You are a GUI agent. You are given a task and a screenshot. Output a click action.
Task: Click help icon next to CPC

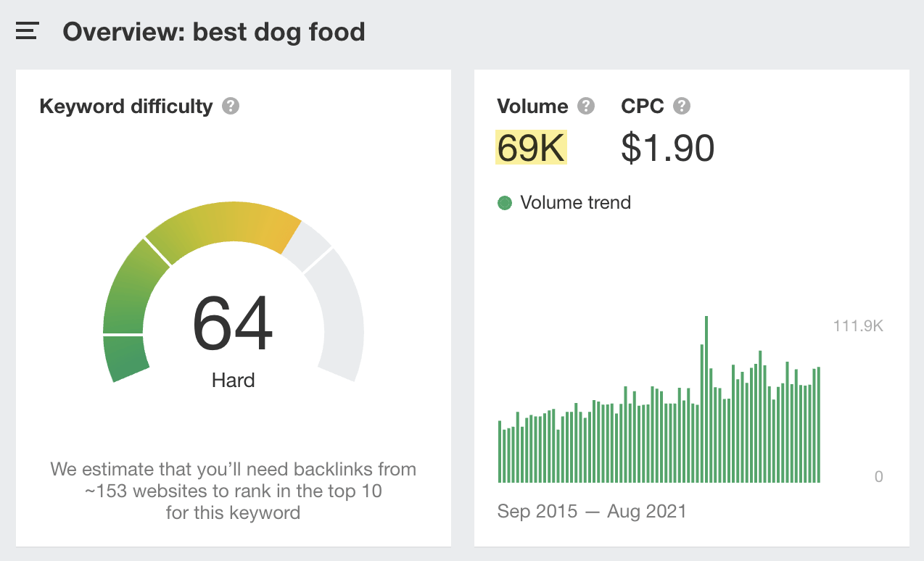pos(681,107)
